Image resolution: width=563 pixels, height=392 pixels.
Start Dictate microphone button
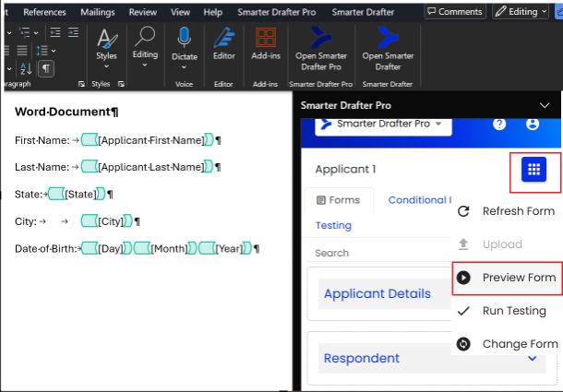pyautogui.click(x=185, y=48)
